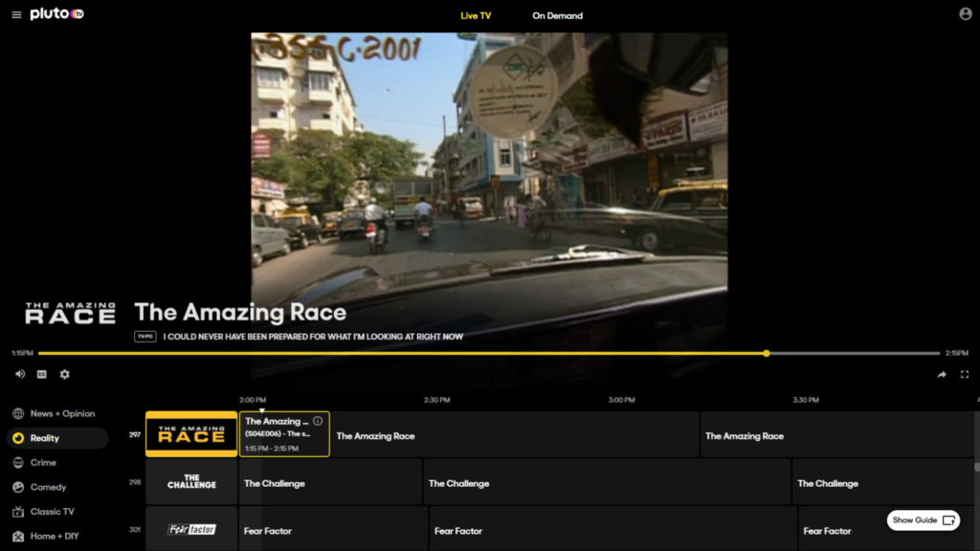980x551 pixels.
Task: Click the current-time marker in guide
Action: [x=262, y=410]
